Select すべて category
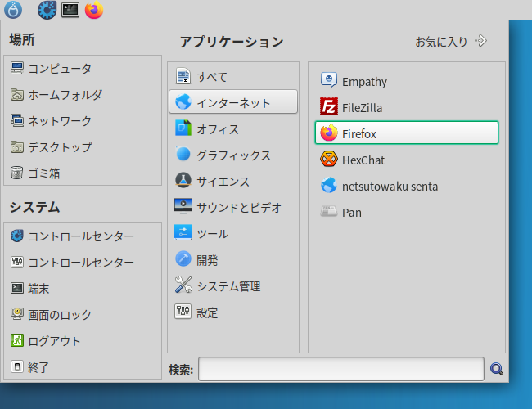The image size is (532, 409). coord(233,76)
